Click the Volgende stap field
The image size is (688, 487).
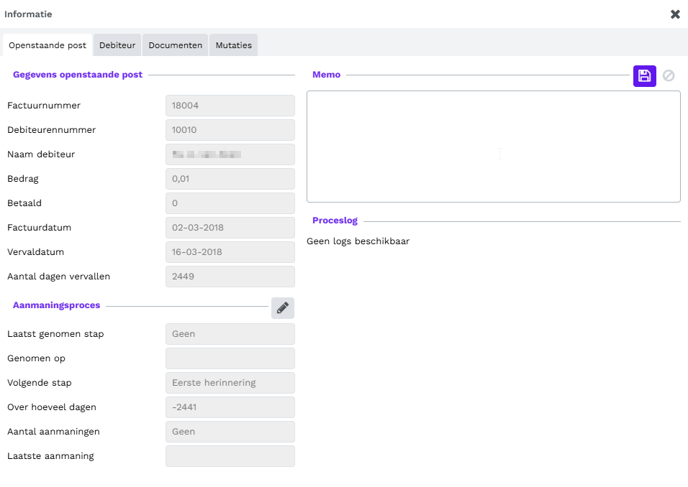[229, 383]
